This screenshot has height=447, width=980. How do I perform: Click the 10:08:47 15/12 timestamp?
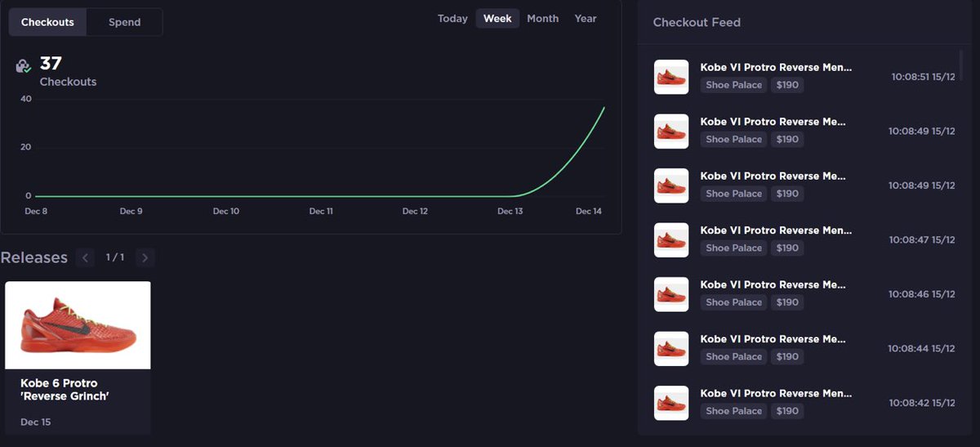tap(922, 239)
